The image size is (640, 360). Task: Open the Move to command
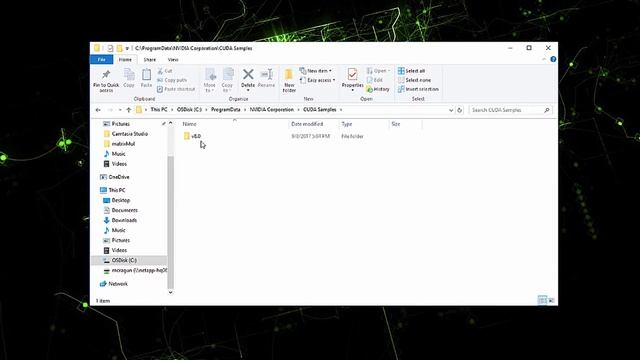click(210, 80)
